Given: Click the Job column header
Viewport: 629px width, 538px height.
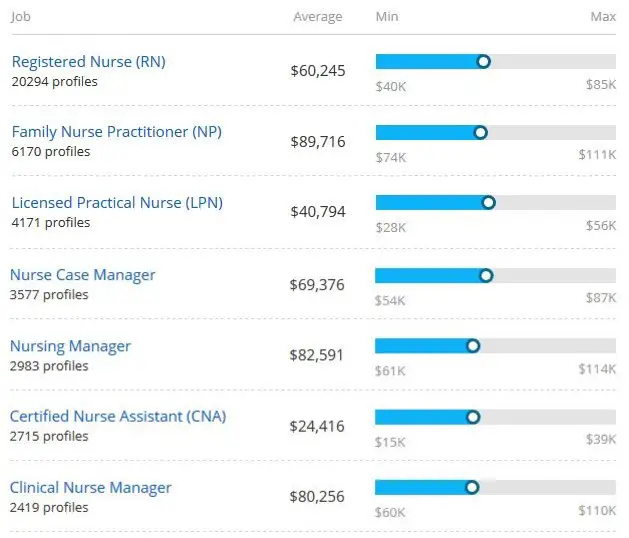Looking at the screenshot, I should click(21, 17).
